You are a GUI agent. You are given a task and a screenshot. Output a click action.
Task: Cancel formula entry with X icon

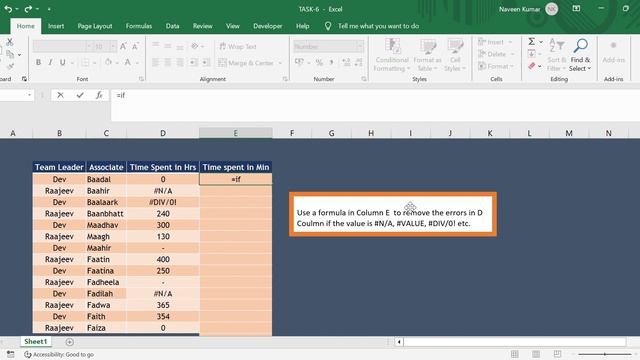[60, 95]
